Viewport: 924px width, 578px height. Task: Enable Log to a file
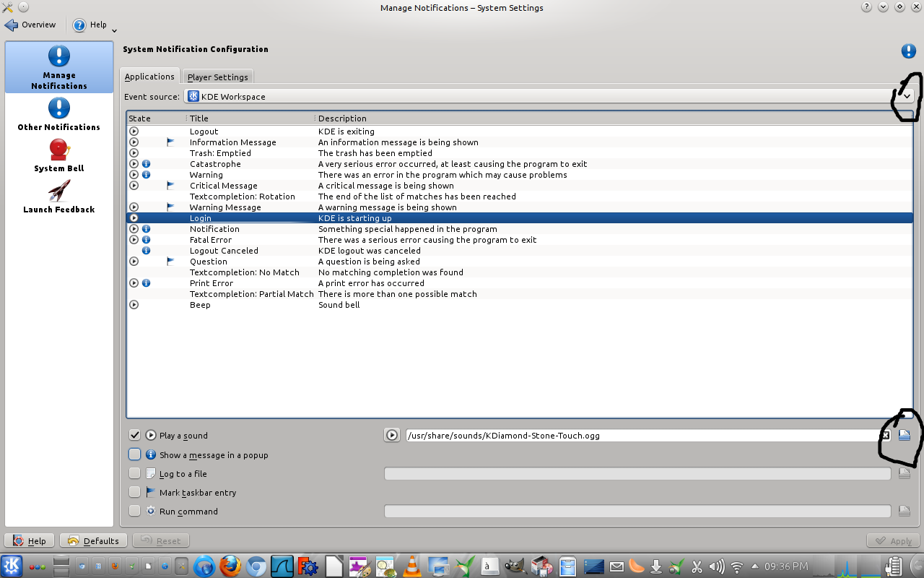point(135,473)
